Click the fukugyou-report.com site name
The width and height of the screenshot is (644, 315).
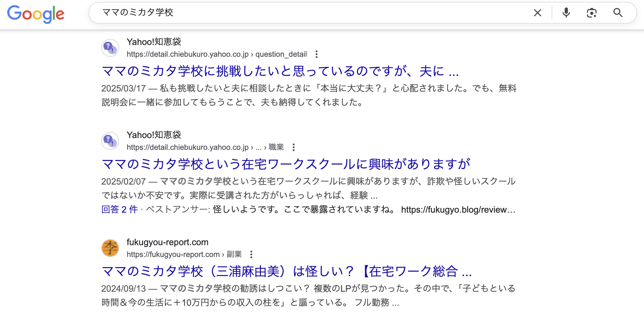[168, 242]
